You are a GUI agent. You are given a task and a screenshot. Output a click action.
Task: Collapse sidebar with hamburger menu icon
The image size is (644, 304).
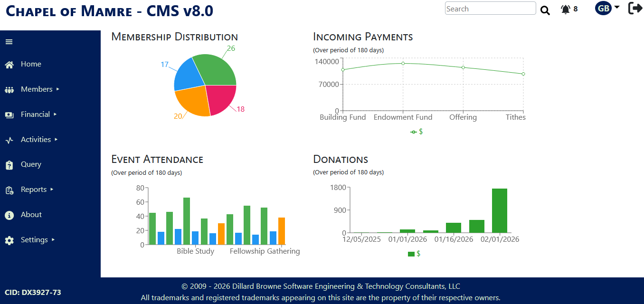click(9, 42)
